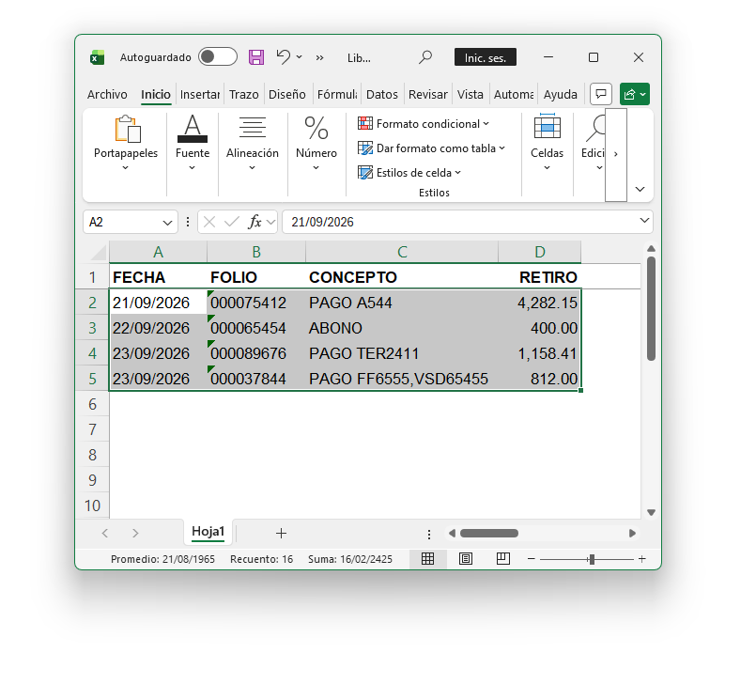Open Dar formato como tabla dropdown
The width and height of the screenshot is (756, 700).
pos(431,148)
